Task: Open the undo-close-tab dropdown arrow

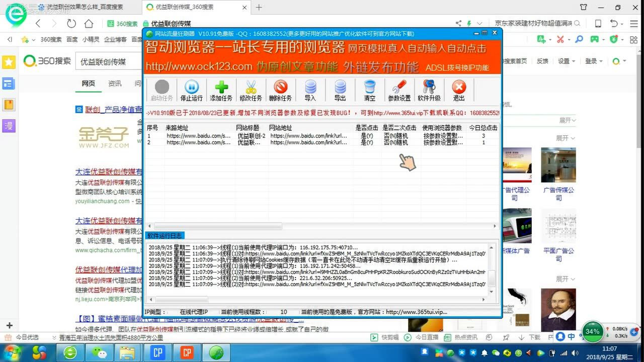Action: [623, 24]
